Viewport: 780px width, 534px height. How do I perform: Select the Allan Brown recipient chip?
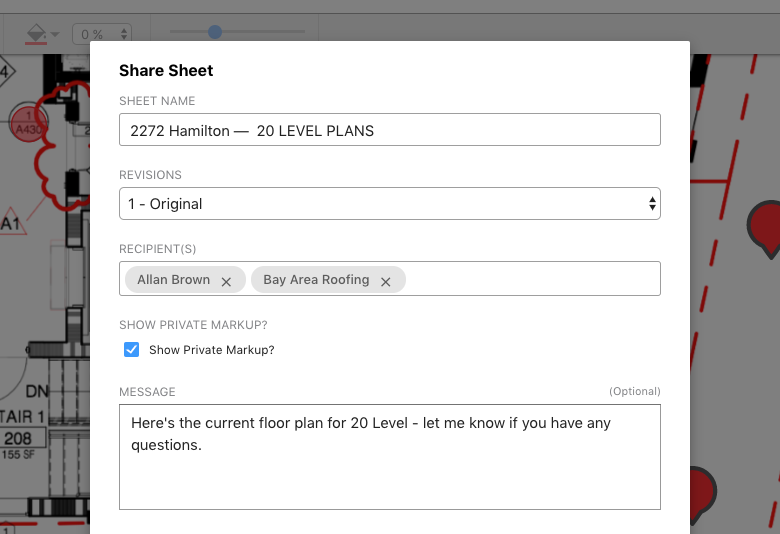[x=173, y=280]
